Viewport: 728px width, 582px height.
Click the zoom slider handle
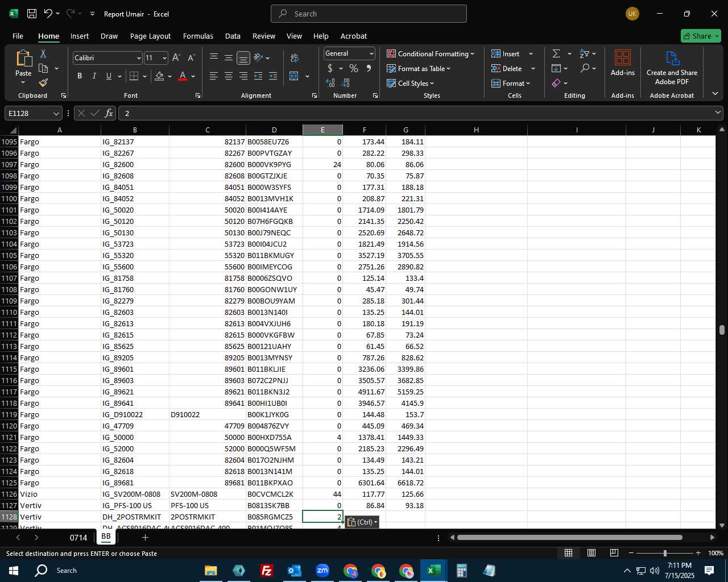[665, 552]
